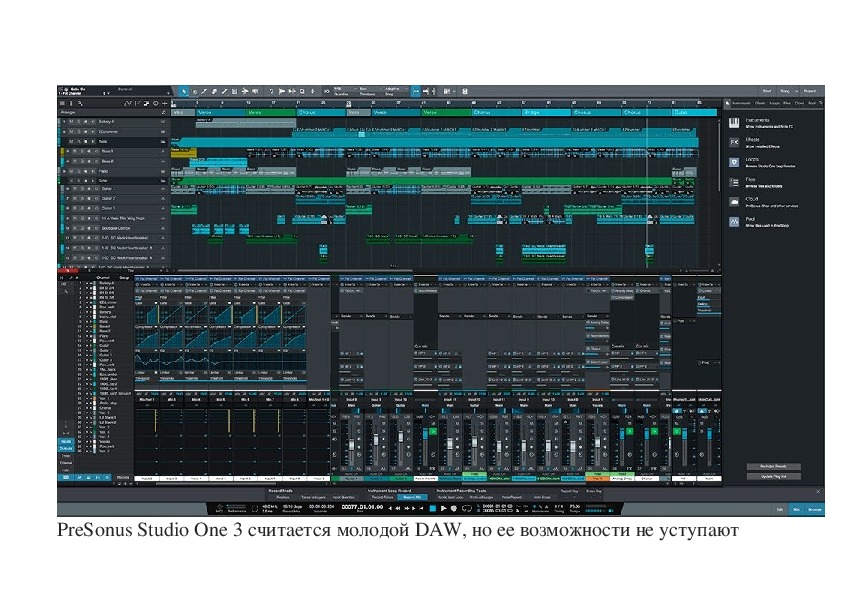Open the Arranger track wrench settings

point(164,113)
